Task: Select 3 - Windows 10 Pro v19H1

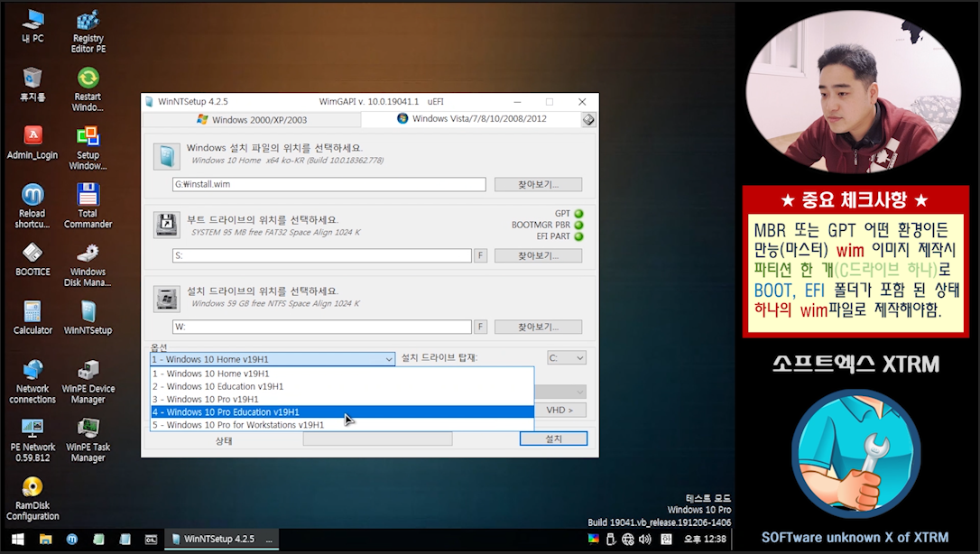Action: 343,399
